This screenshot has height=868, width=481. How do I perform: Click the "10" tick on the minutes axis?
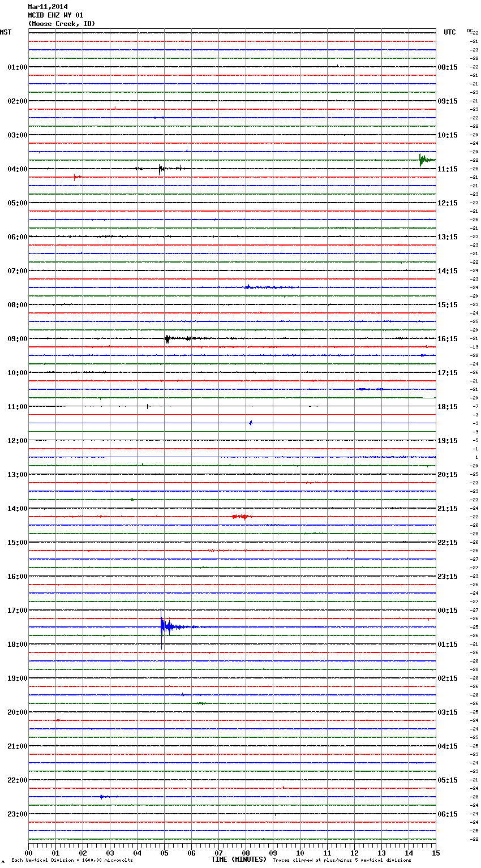300,853
